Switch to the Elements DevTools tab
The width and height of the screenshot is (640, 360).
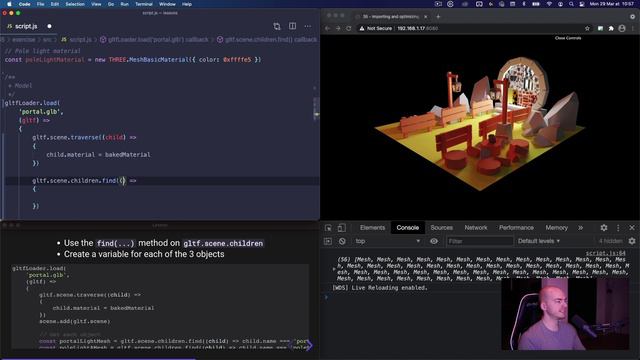pos(372,228)
